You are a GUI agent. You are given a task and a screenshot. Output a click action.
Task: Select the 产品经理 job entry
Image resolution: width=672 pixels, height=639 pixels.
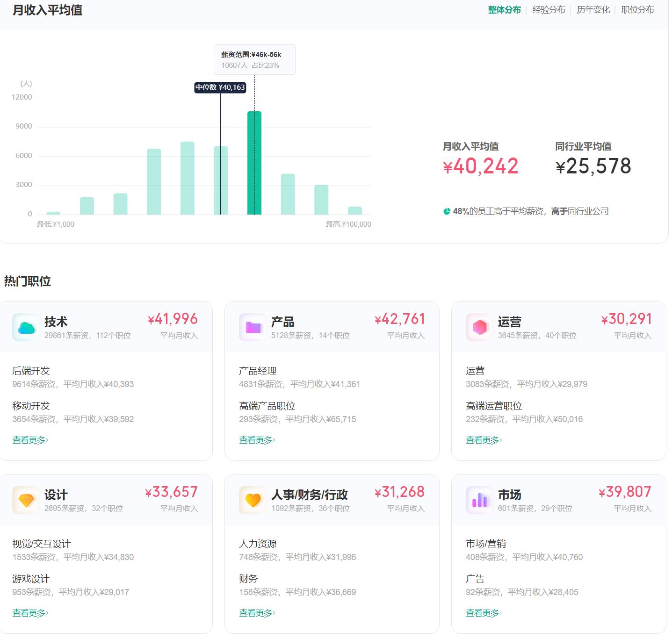click(257, 371)
